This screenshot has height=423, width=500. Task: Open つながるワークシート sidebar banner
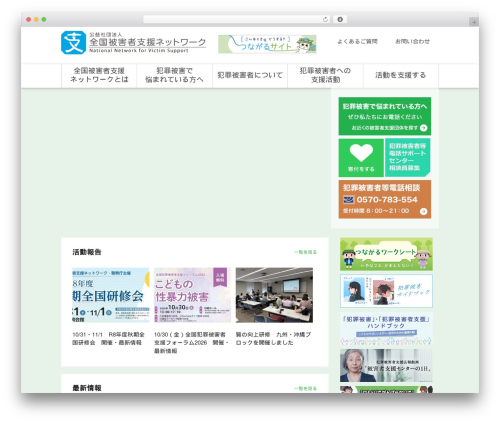point(386,254)
